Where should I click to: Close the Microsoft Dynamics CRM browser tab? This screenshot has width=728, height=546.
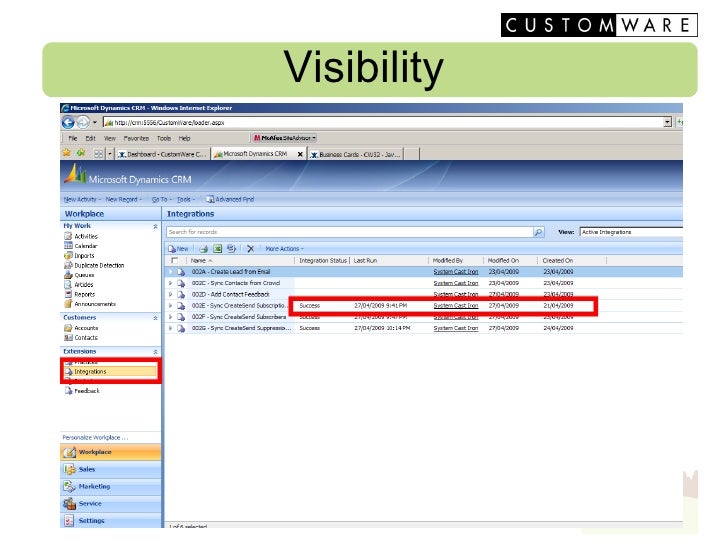[300, 154]
